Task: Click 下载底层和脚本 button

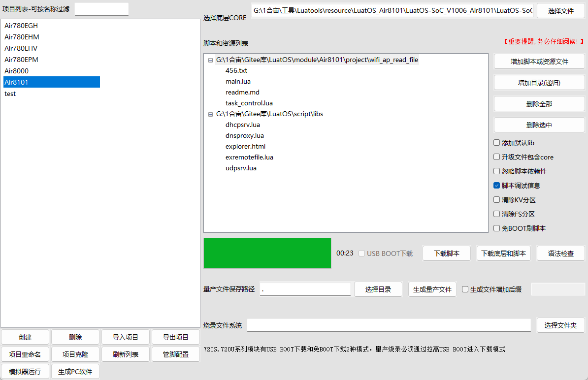Action: pyautogui.click(x=504, y=253)
